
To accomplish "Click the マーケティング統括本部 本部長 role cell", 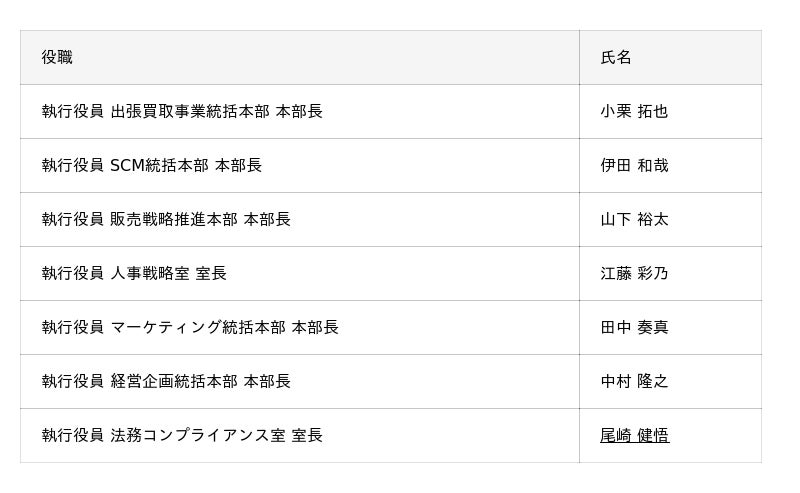I will coord(224,328).
